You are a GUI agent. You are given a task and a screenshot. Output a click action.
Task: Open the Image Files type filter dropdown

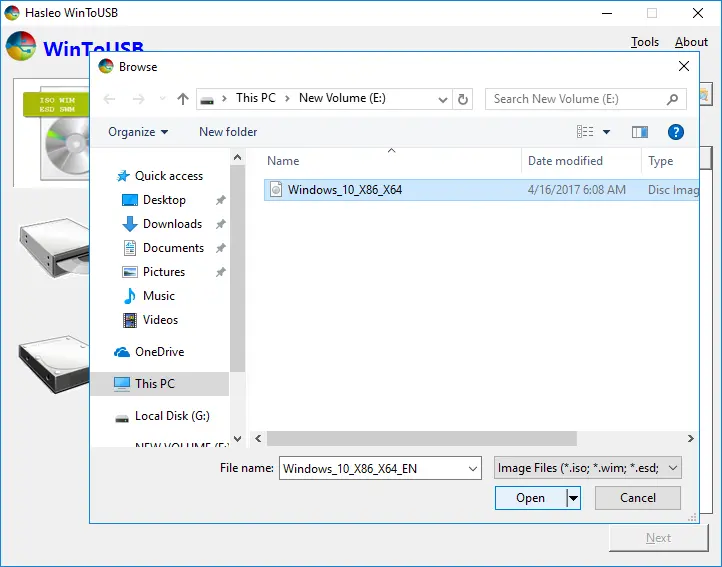click(x=588, y=468)
